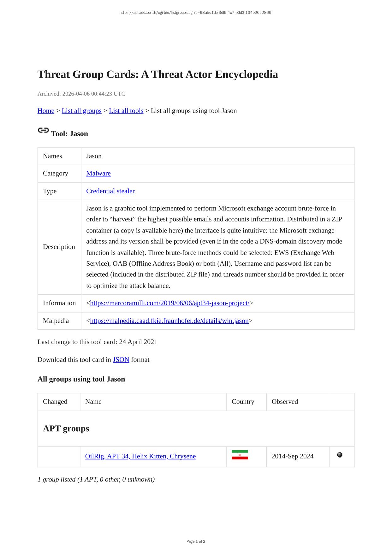The height and width of the screenshot is (554, 392).
Task: Click the Iran flag icon
Action: click(240, 455)
